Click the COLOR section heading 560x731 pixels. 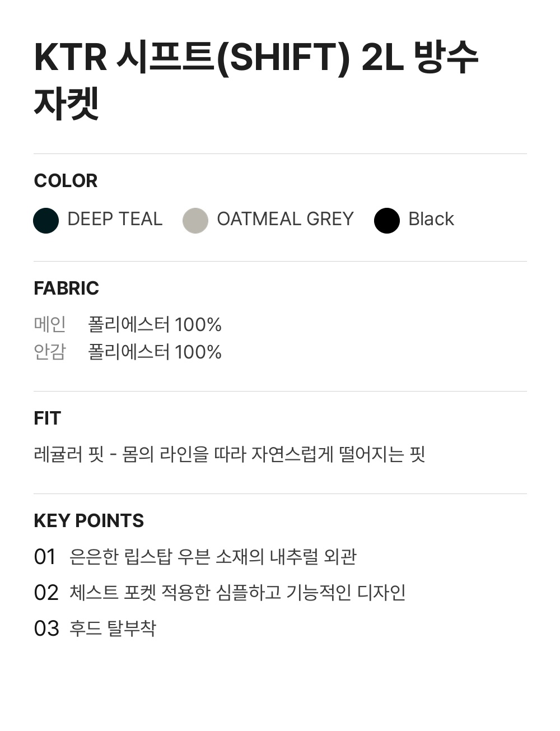click(x=66, y=181)
